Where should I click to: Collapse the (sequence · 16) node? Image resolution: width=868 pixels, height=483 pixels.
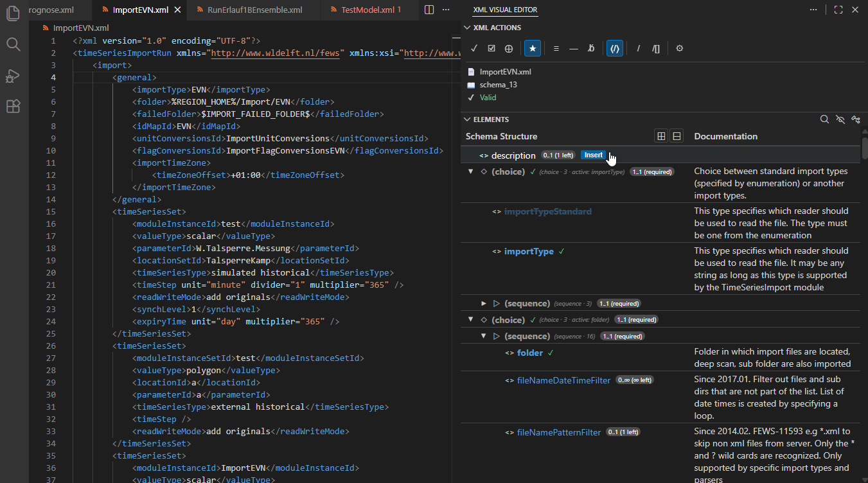coord(484,336)
